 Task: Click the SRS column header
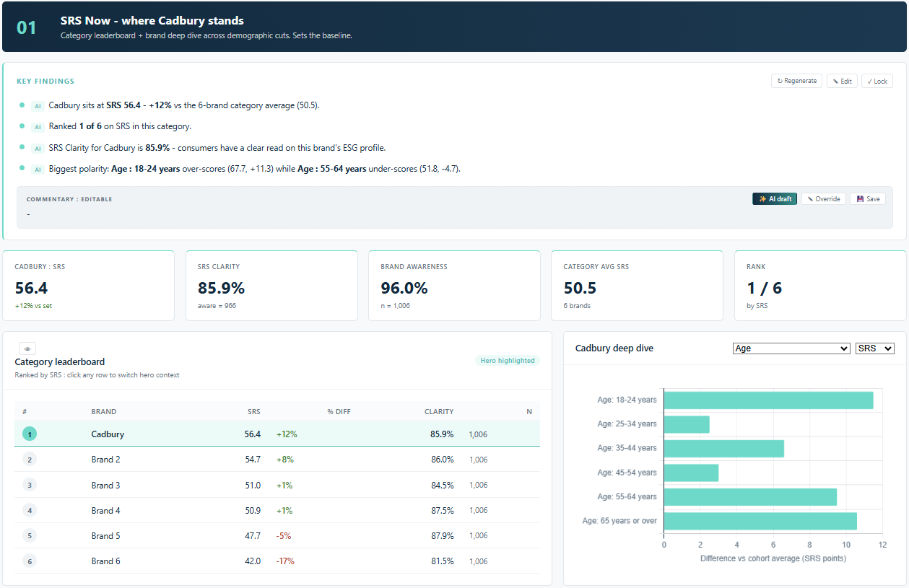(253, 411)
